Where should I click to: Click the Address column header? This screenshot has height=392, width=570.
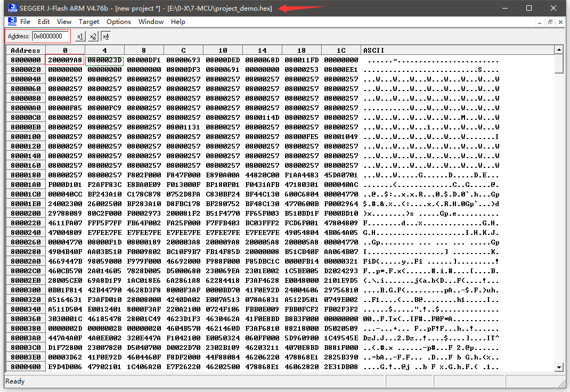26,50
